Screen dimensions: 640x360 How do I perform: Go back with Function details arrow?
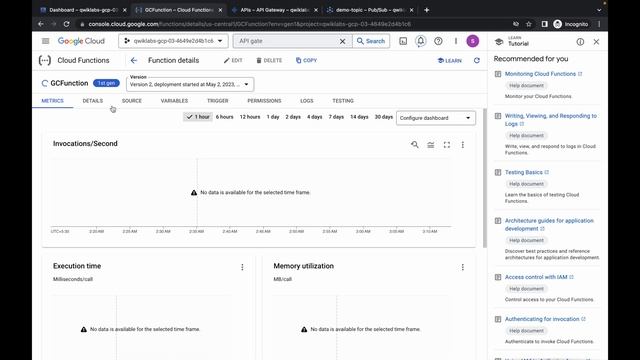133,60
